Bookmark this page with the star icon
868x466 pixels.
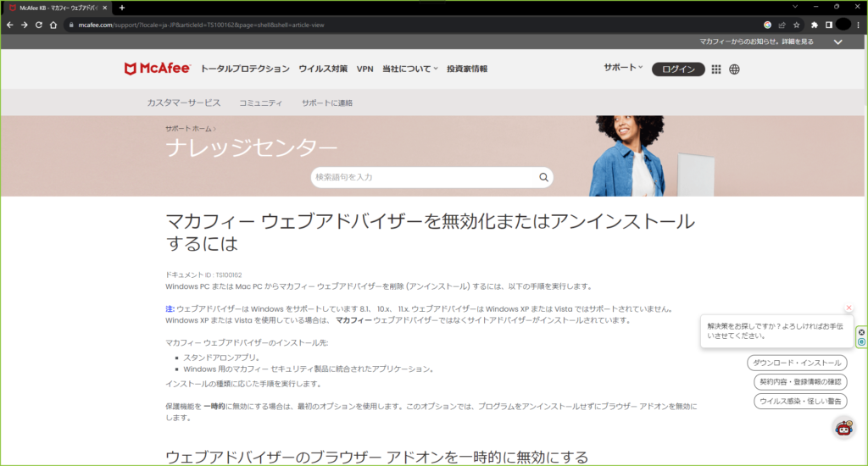(x=797, y=25)
